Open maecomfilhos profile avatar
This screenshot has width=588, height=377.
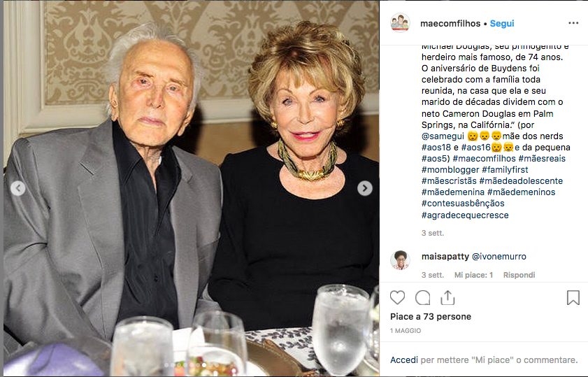[x=400, y=23]
